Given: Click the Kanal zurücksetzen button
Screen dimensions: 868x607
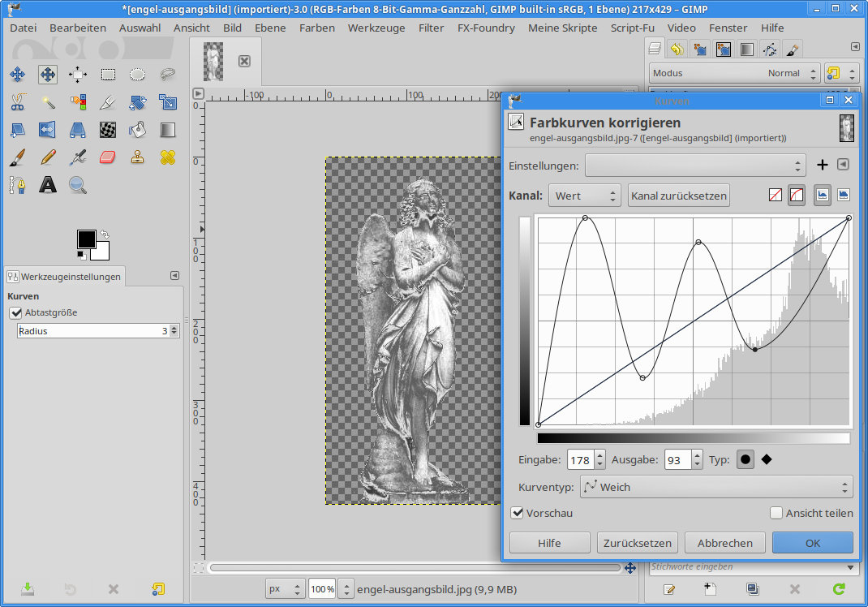Looking at the screenshot, I should (x=679, y=196).
